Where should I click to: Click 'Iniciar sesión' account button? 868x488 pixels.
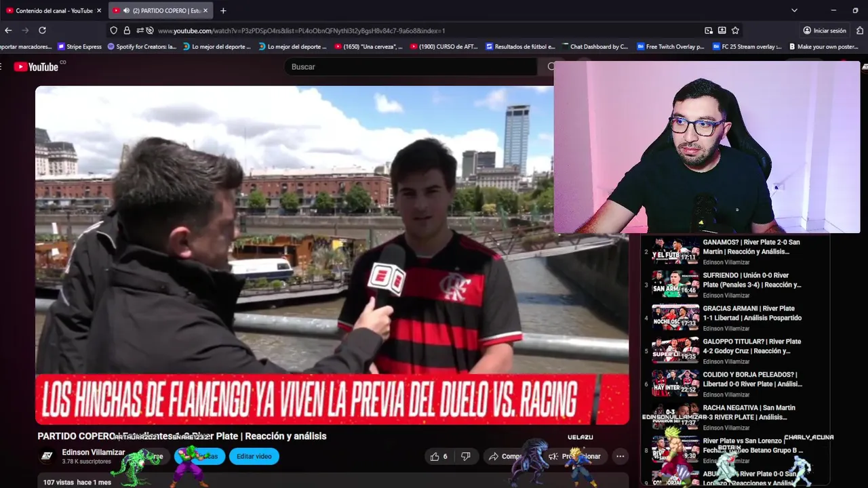(x=825, y=30)
